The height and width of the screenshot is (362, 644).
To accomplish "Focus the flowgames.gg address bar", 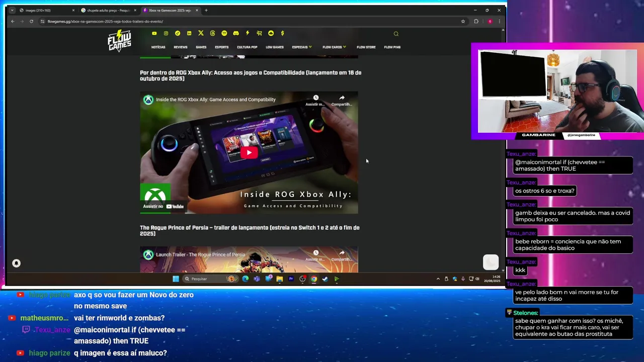I will (252, 21).
